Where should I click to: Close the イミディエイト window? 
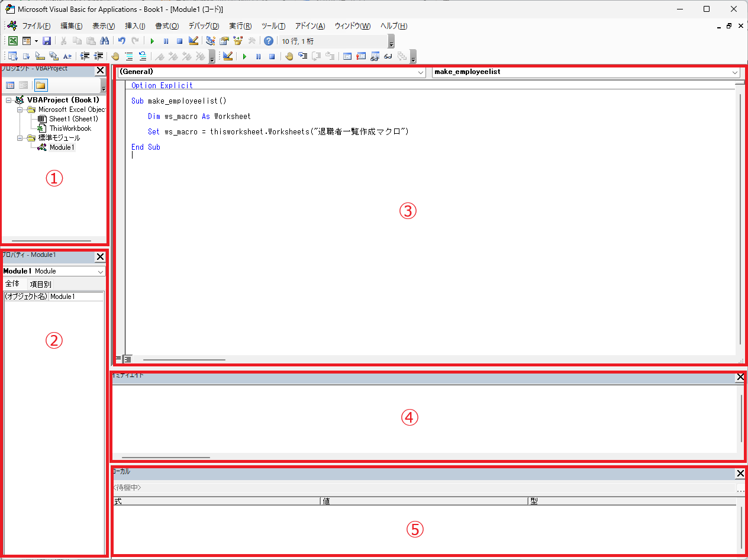coord(740,377)
